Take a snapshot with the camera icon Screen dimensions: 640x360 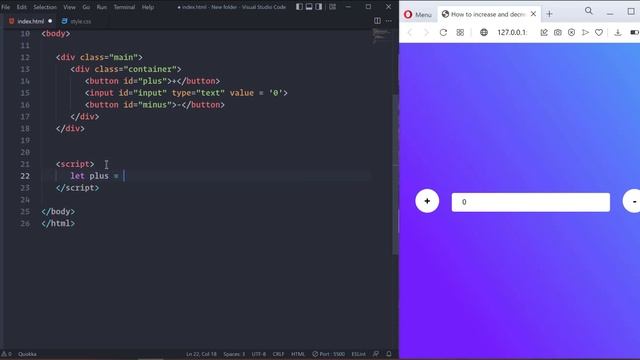(558, 33)
